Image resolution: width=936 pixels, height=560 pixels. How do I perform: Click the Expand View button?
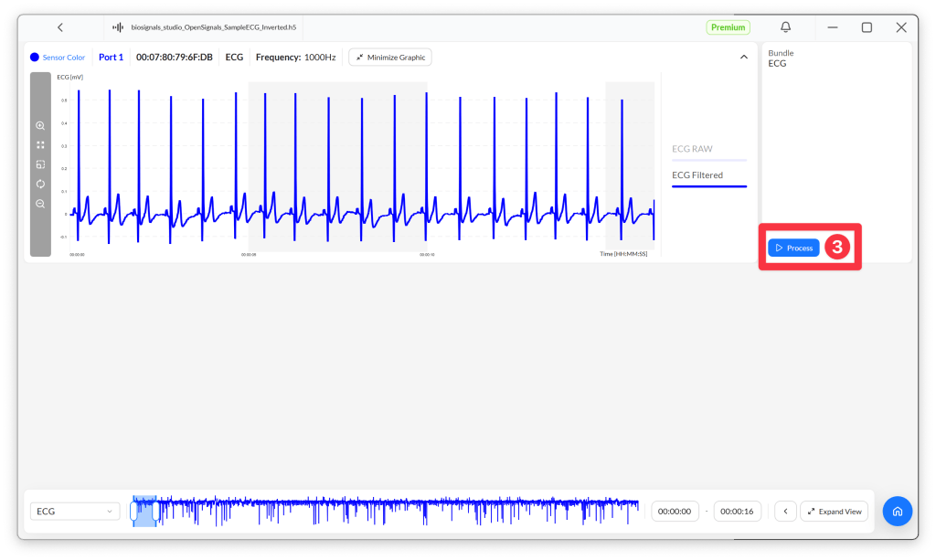click(x=834, y=512)
